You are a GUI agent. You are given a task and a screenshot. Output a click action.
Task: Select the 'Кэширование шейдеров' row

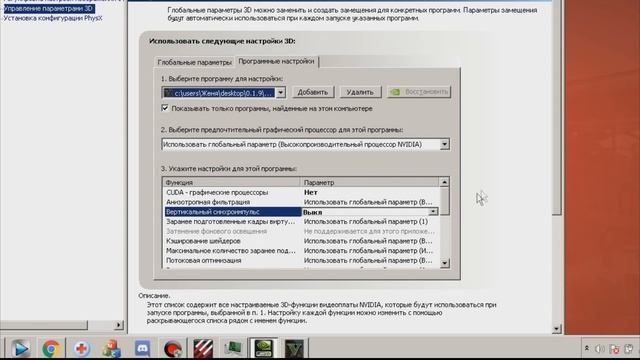[301, 241]
